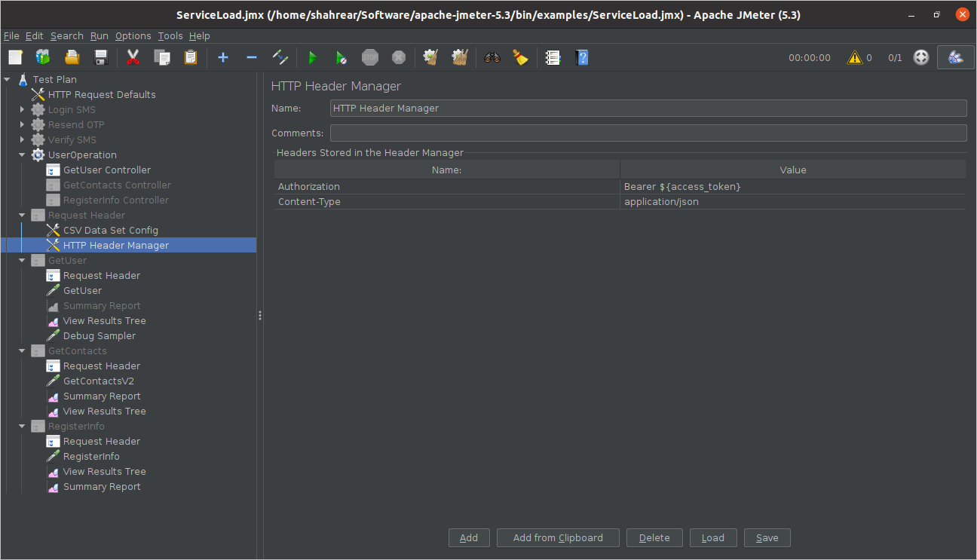Viewport: 977px width, 560px height.
Task: Clear results with single broom icon
Action: click(431, 57)
